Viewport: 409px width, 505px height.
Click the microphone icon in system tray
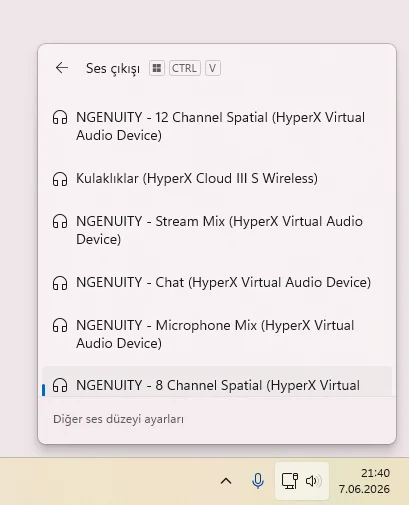[258, 481]
